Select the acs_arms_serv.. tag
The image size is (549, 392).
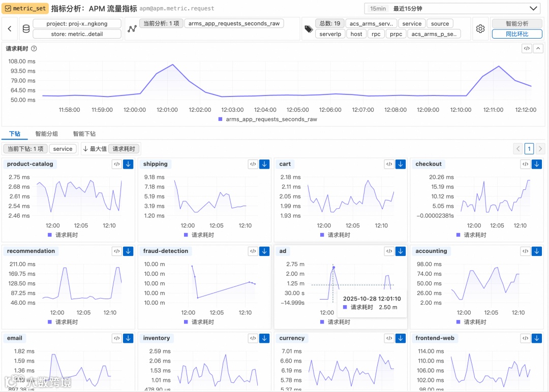pos(371,23)
